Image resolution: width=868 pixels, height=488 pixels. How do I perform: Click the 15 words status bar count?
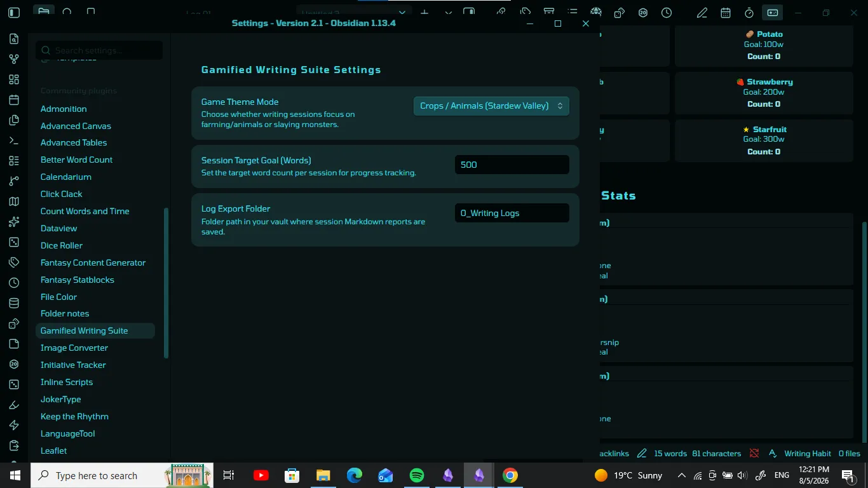[670, 453]
